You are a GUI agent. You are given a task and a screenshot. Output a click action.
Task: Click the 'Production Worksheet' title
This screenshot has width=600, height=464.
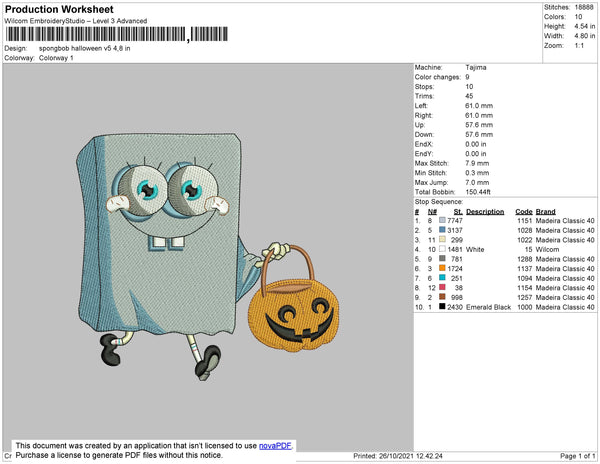click(59, 10)
